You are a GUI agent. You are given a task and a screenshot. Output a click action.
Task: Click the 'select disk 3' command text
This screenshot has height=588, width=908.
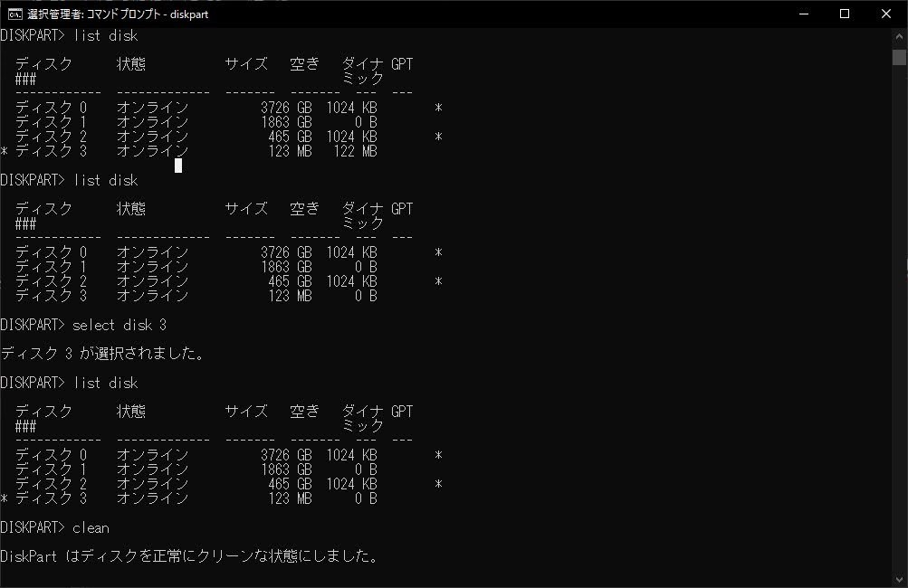(119, 326)
